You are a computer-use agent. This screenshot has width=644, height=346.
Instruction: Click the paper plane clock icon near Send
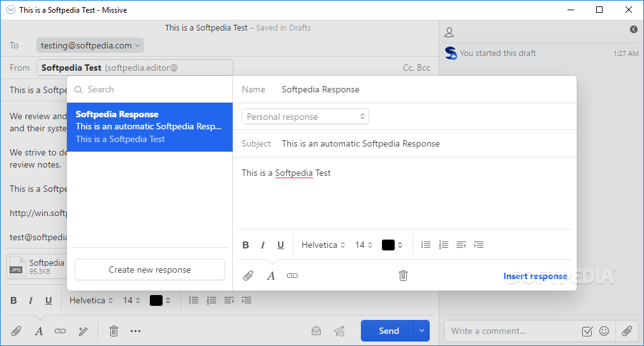tap(339, 331)
